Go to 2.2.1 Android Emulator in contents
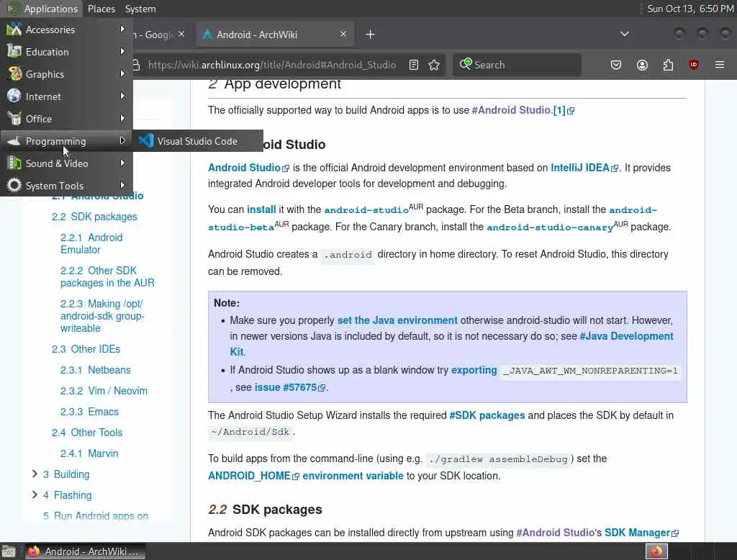The height and width of the screenshot is (560, 737). tap(91, 243)
